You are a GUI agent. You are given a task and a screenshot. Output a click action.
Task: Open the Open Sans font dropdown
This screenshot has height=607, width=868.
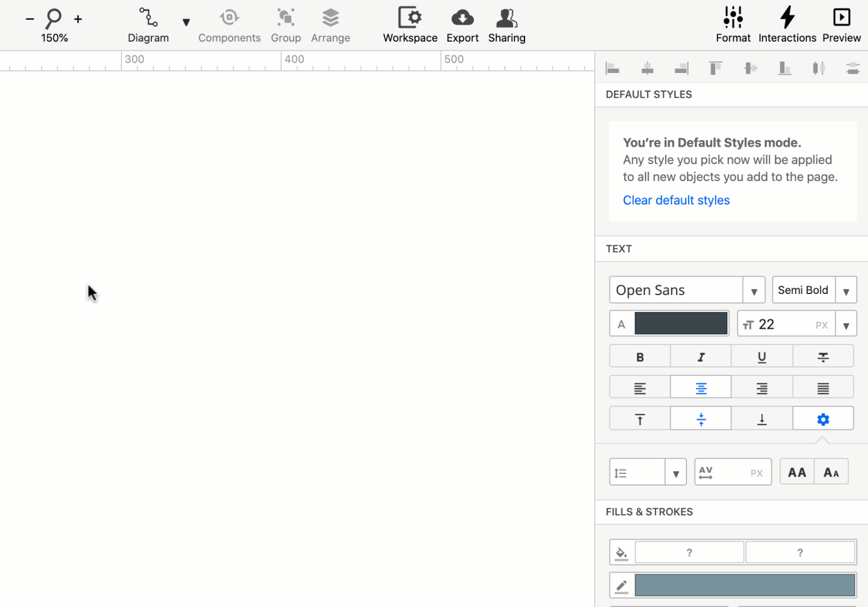point(754,290)
